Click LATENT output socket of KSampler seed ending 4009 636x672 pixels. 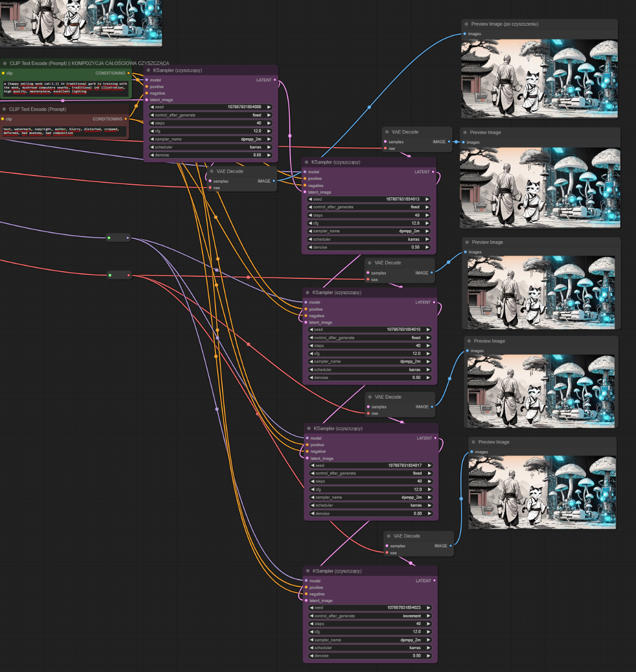pyautogui.click(x=275, y=80)
